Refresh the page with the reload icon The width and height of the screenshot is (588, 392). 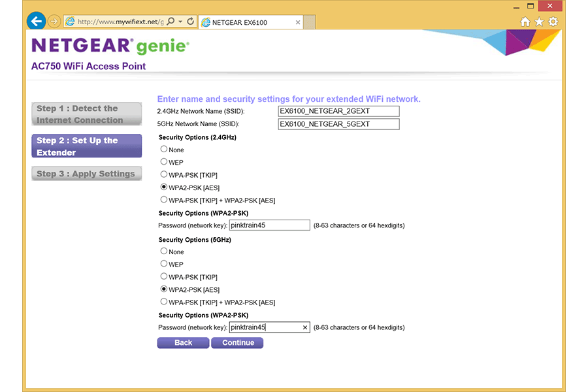pyautogui.click(x=190, y=22)
